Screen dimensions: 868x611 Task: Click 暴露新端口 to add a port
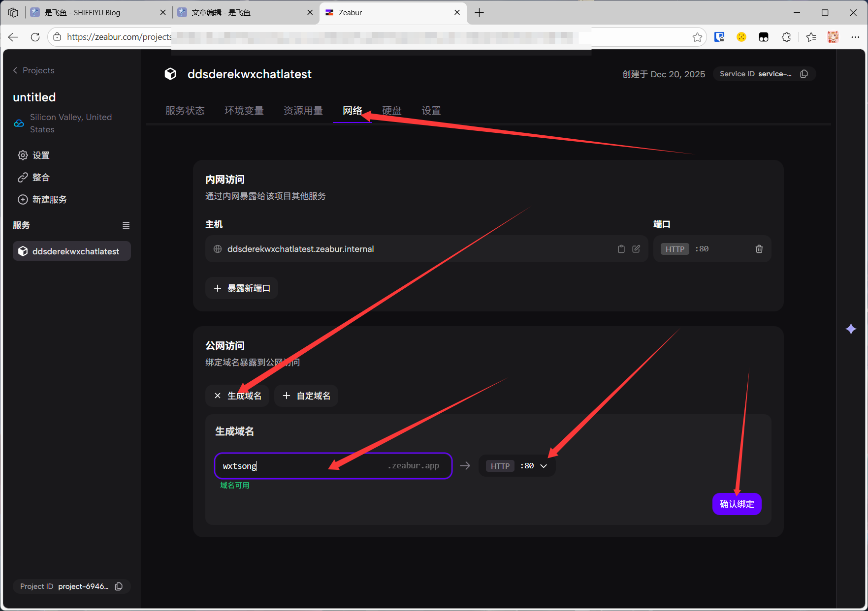pos(242,288)
